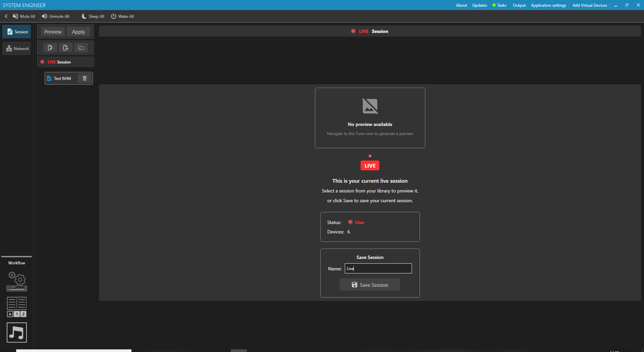Click the Mute All speaker icon
The image size is (644, 352).
15,16
